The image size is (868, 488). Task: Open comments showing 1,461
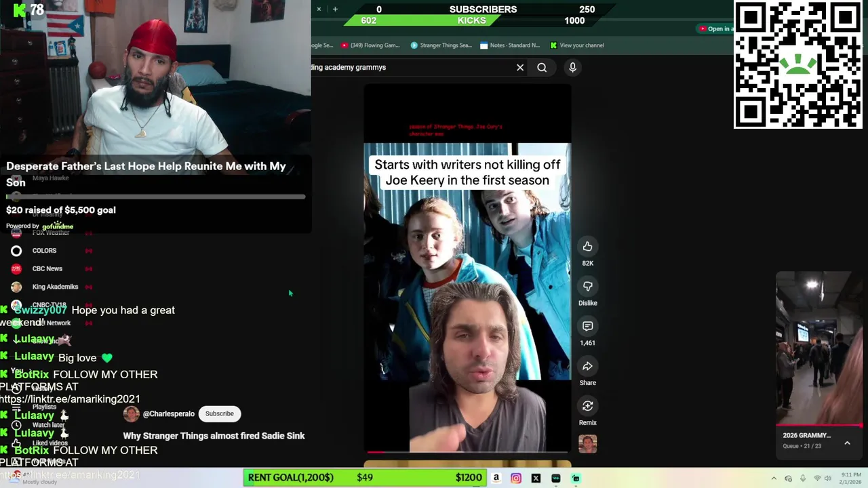click(x=587, y=327)
